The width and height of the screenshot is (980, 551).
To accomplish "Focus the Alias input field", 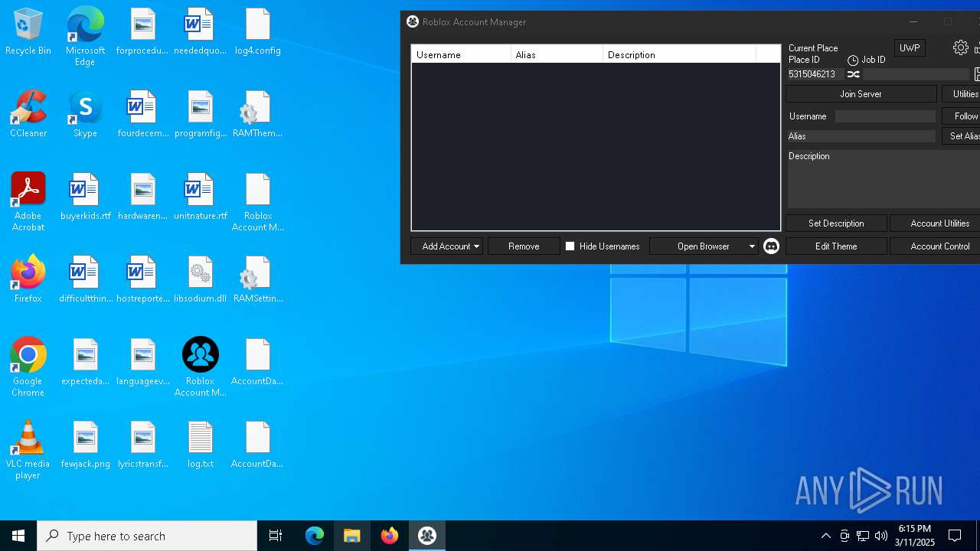I will pyautogui.click(x=861, y=136).
